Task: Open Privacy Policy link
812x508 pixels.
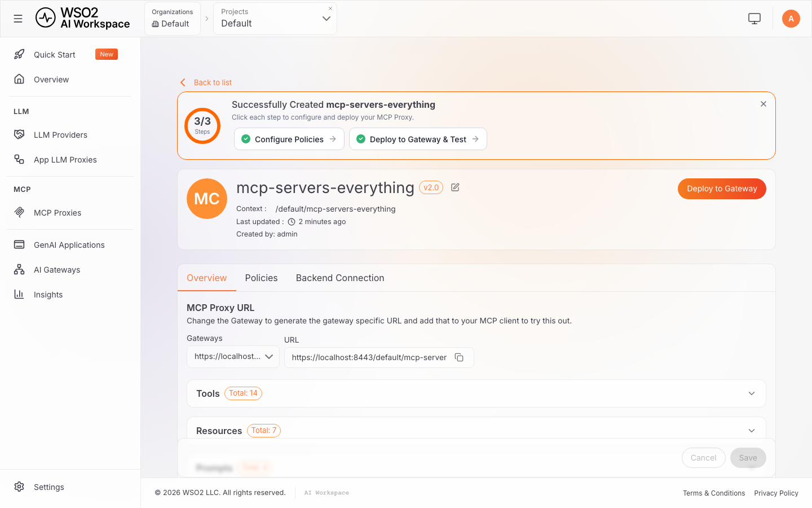Action: point(776,493)
